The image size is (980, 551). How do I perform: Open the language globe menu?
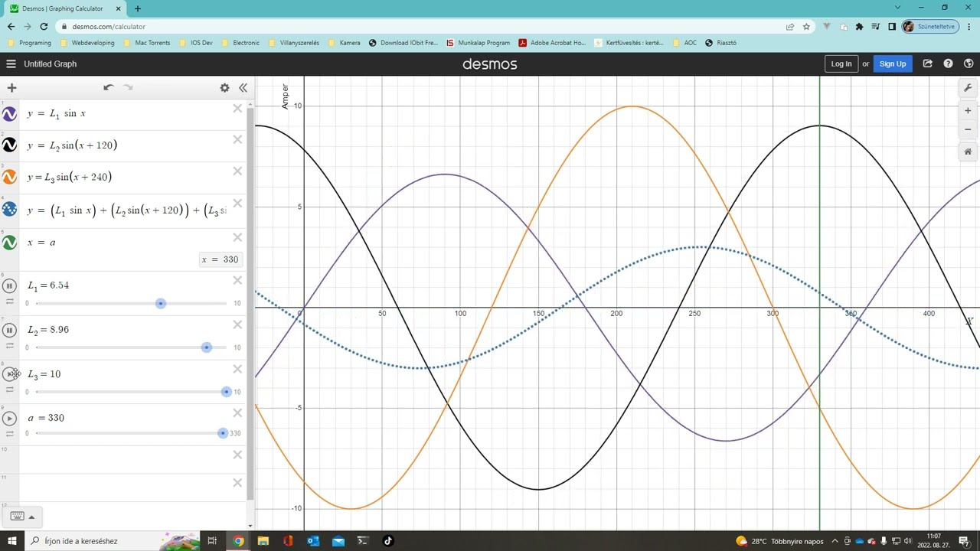969,64
